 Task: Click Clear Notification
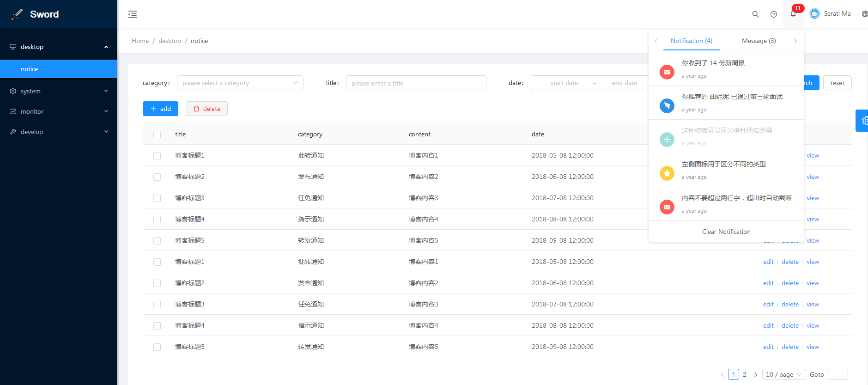click(x=726, y=232)
